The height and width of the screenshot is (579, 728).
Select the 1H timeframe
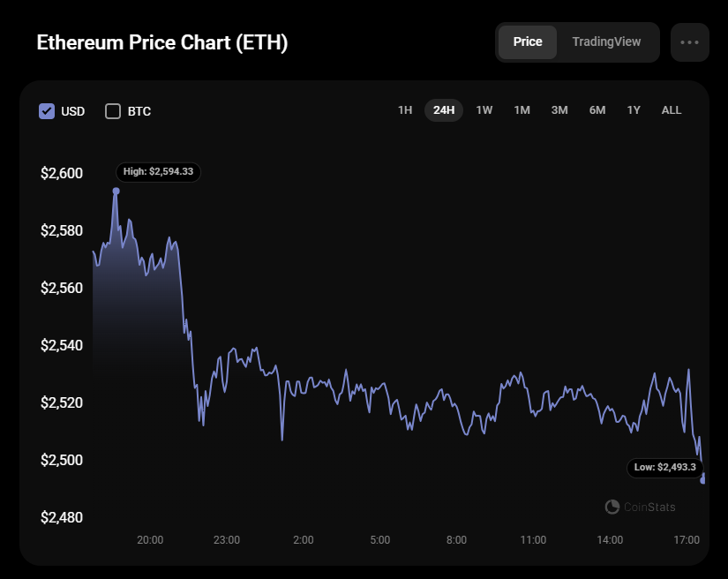click(x=404, y=109)
